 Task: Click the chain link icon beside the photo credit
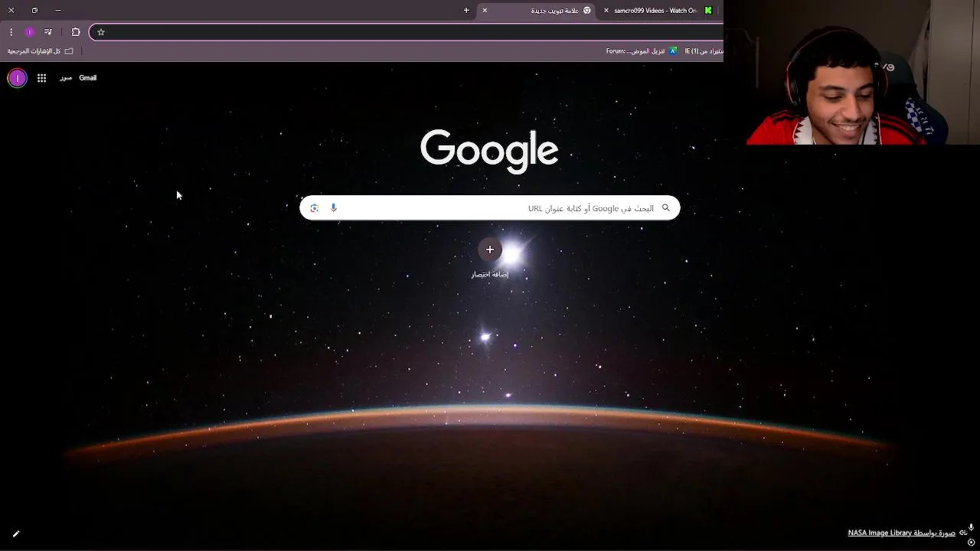tap(963, 533)
